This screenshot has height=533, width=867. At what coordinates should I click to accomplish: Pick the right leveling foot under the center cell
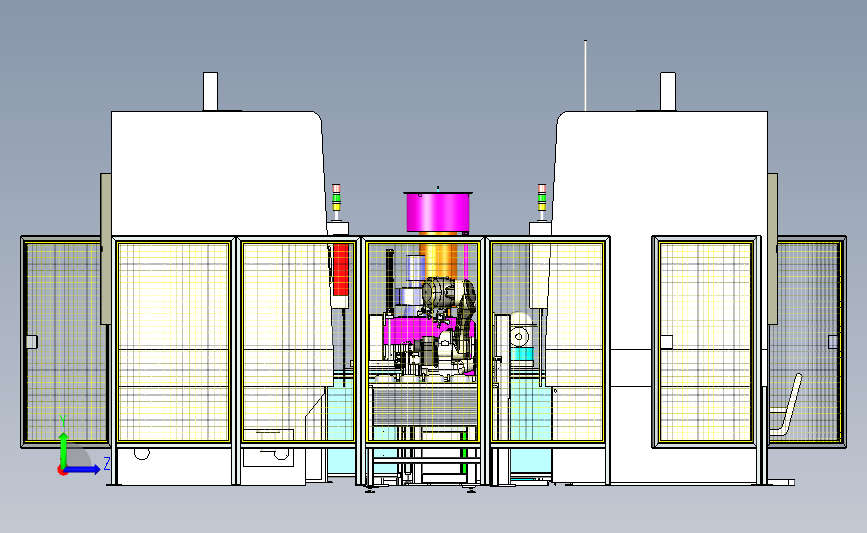(x=471, y=489)
